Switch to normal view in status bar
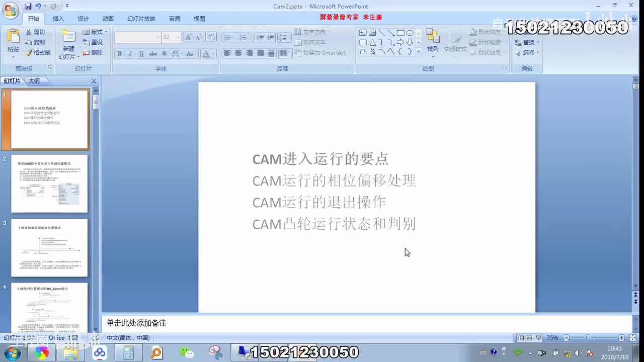Image resolution: width=644 pixels, height=362 pixels. (521, 338)
